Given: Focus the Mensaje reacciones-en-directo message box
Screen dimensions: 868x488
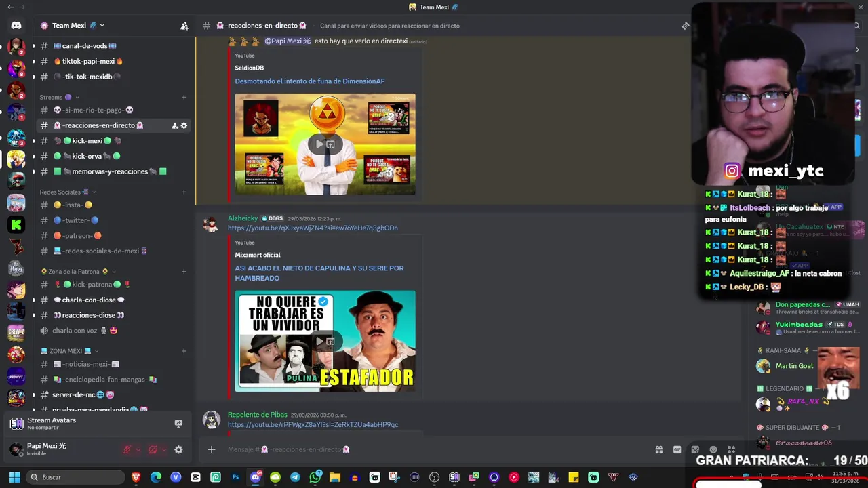Looking at the screenshot, I should [x=434, y=449].
